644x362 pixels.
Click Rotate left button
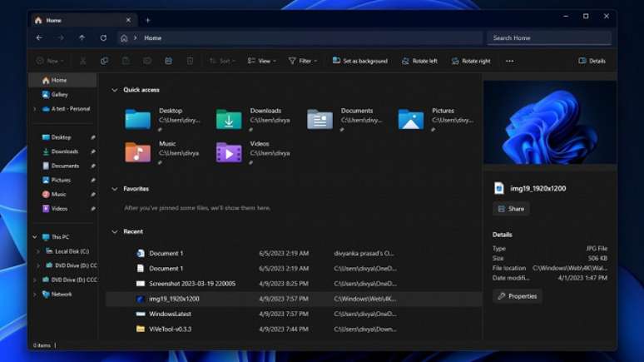[419, 61]
